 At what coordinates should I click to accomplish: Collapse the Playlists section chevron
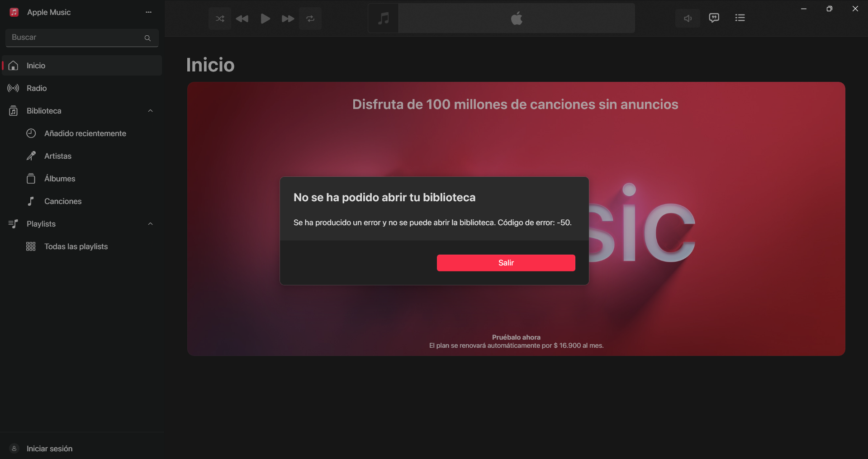(x=151, y=224)
